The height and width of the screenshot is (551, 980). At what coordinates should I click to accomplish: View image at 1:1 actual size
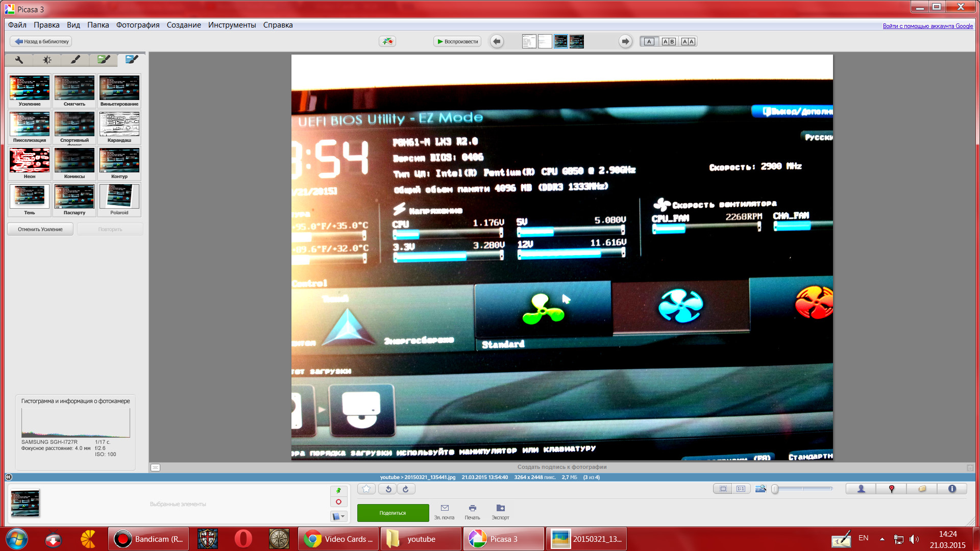(741, 488)
